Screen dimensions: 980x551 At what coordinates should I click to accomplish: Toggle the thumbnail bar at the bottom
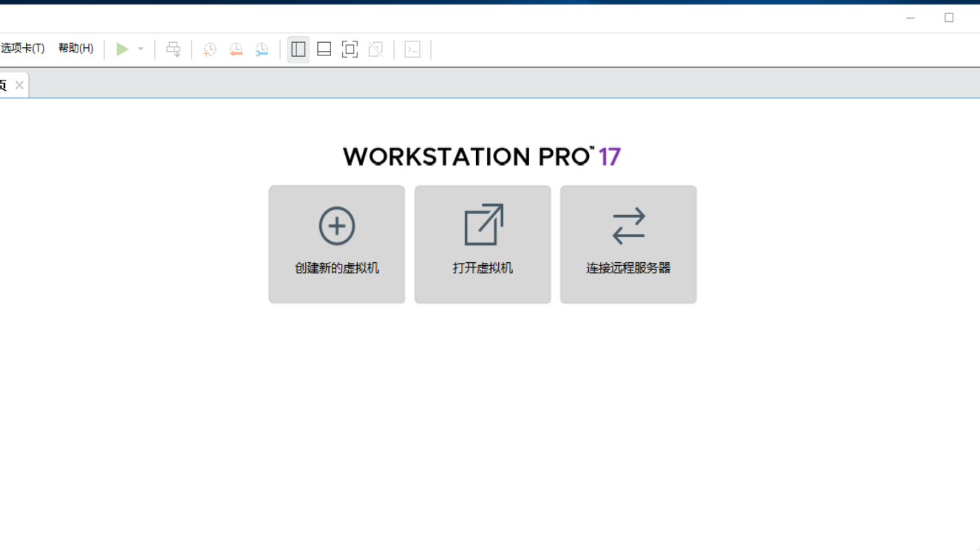324,49
